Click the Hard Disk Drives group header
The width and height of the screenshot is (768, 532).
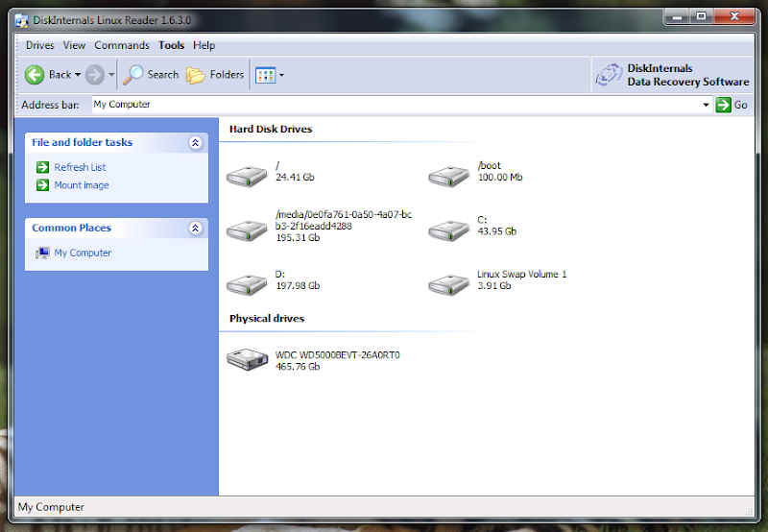point(271,130)
